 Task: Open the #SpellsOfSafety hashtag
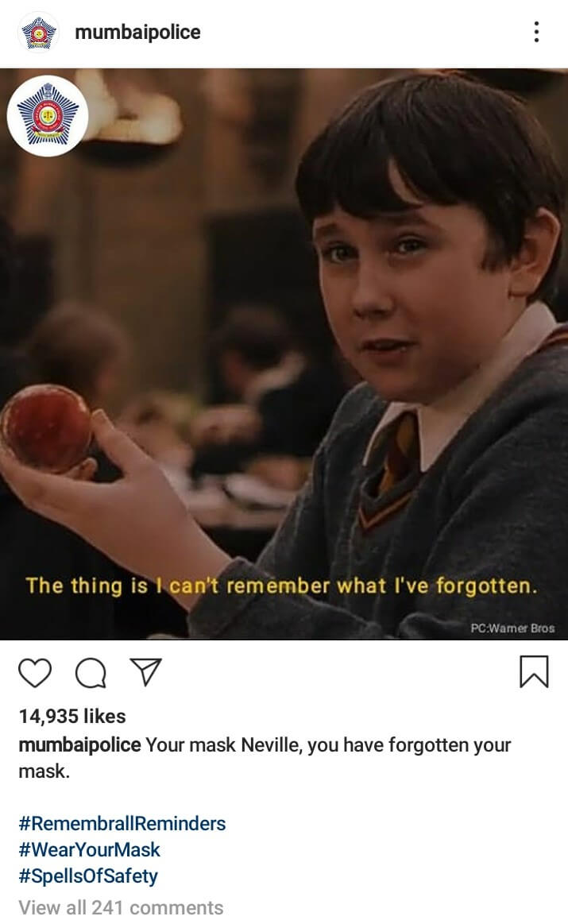[88, 876]
